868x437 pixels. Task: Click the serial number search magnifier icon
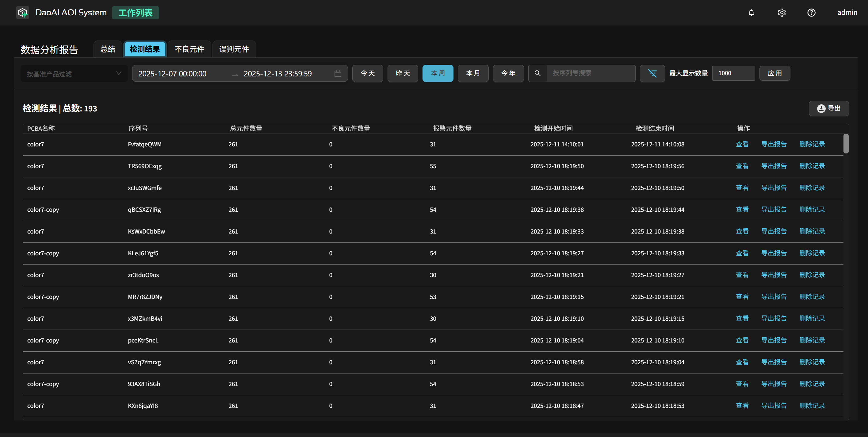tap(537, 73)
